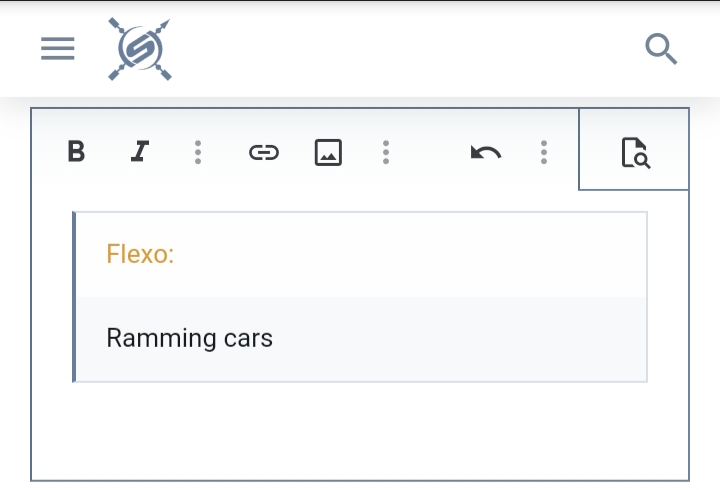Open search with the magnifier icon
This screenshot has width=720, height=490.
point(662,48)
